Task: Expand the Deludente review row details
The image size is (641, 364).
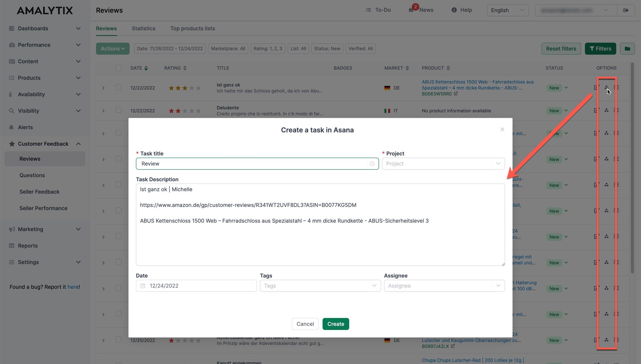Action: pos(103,111)
